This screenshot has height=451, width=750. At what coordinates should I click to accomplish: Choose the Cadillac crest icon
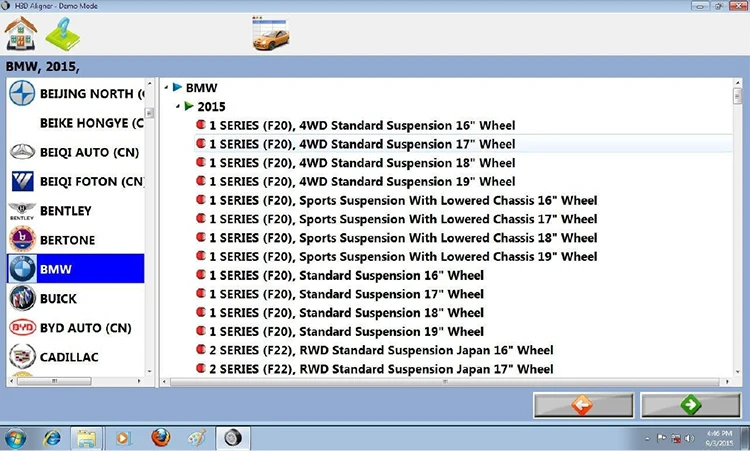pyautogui.click(x=22, y=357)
